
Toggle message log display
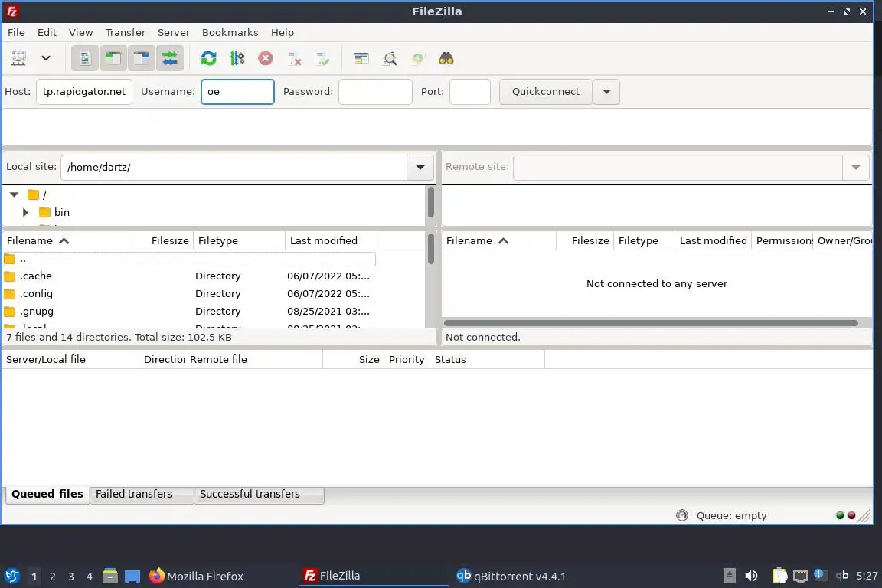coord(85,58)
